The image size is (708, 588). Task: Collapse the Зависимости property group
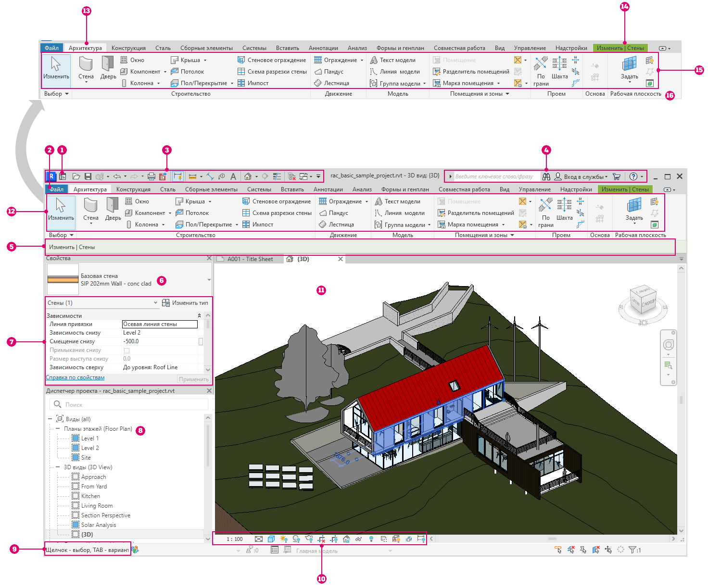click(x=199, y=316)
